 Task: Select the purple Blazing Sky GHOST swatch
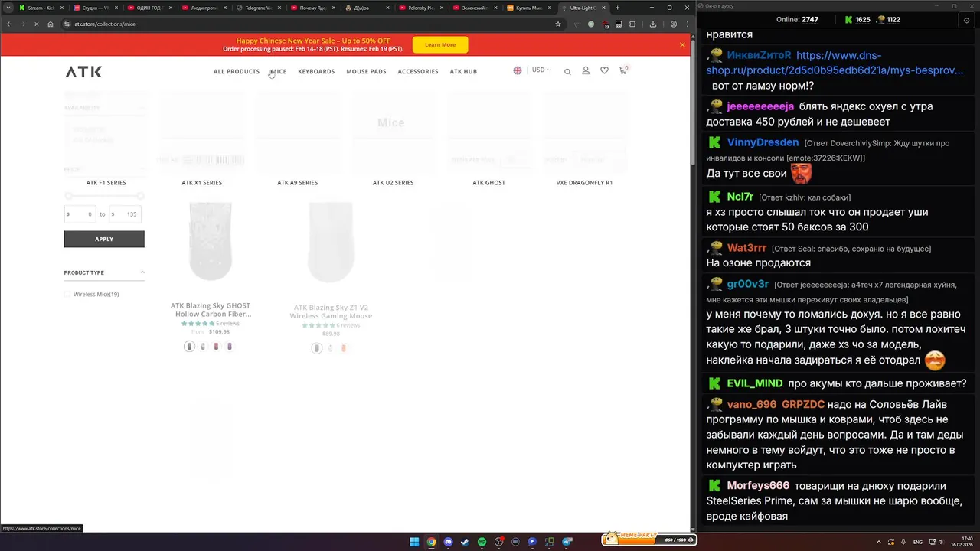230,347
